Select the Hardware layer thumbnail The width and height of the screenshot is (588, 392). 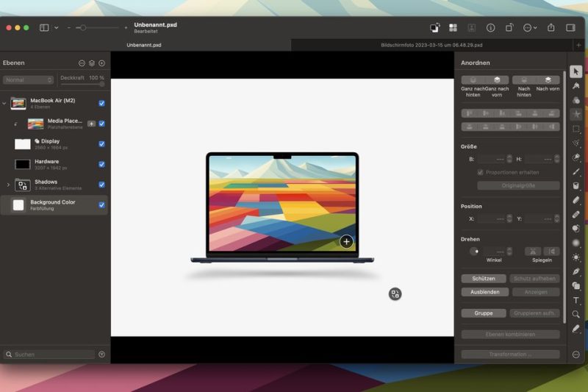[x=23, y=164]
